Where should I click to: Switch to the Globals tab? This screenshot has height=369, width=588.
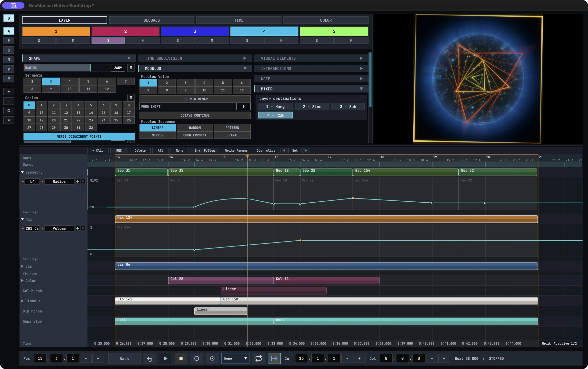(152, 20)
